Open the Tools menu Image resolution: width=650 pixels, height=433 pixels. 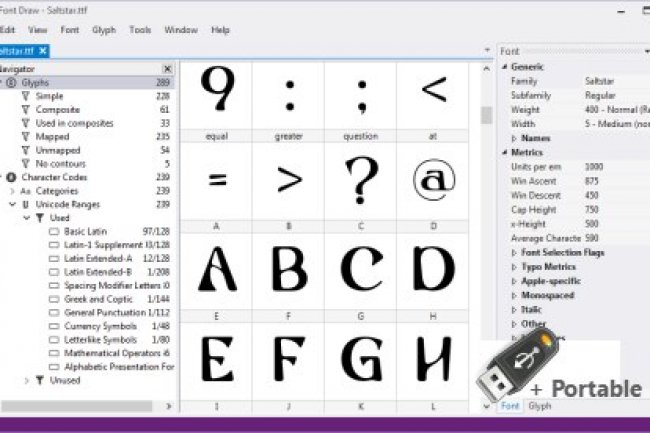140,30
